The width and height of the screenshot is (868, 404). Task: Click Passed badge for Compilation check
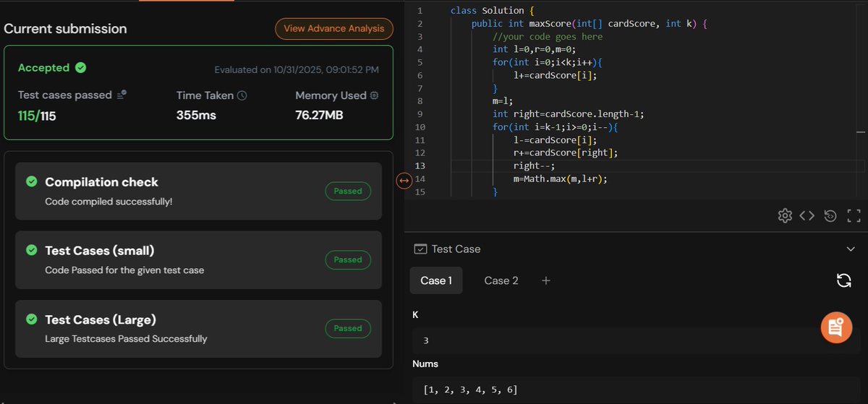pos(348,192)
